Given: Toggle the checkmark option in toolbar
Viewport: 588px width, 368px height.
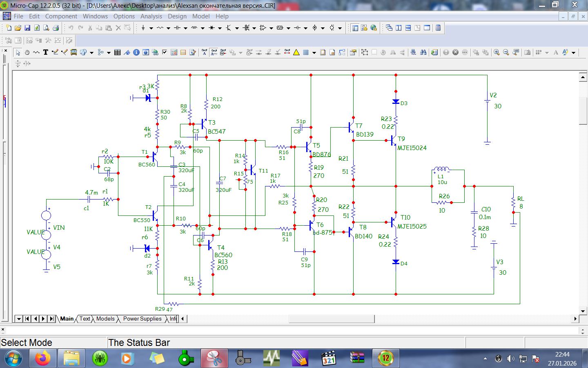Looking at the screenshot, I should point(165,52).
